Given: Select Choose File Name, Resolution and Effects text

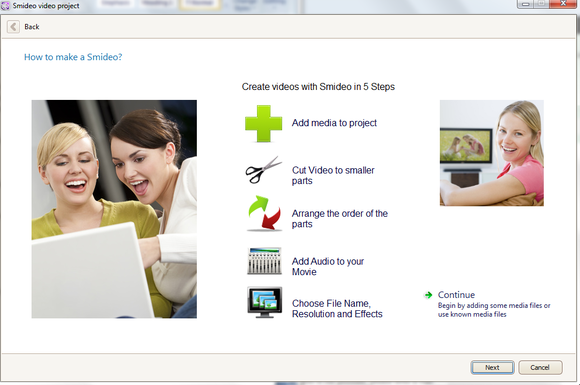Looking at the screenshot, I should coord(337,308).
